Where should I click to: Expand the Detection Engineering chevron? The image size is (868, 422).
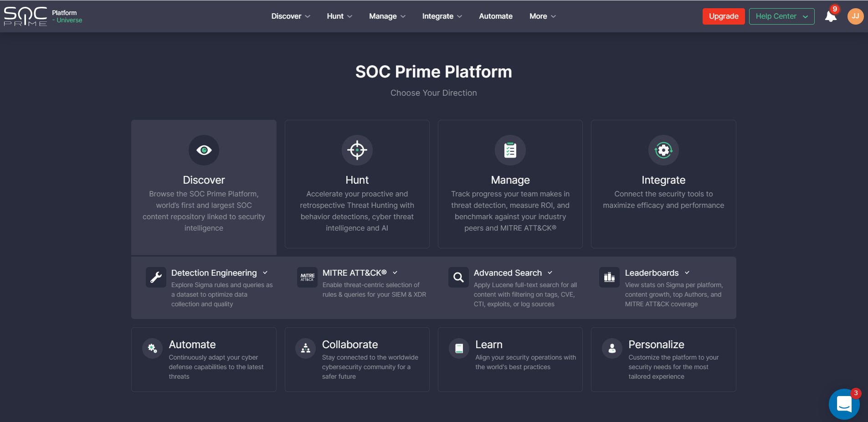coord(265,273)
